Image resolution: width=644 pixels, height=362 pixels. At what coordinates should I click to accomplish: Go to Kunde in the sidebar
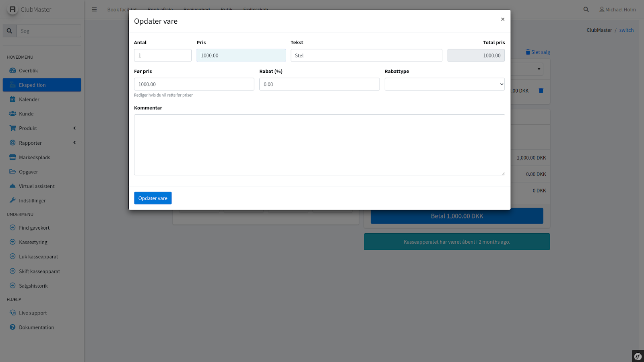[26, 114]
